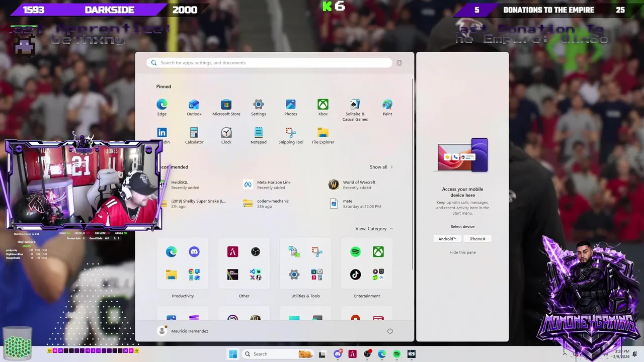Open Edge from the taskbar
Screen dimensions: 644x362
coord(382,354)
